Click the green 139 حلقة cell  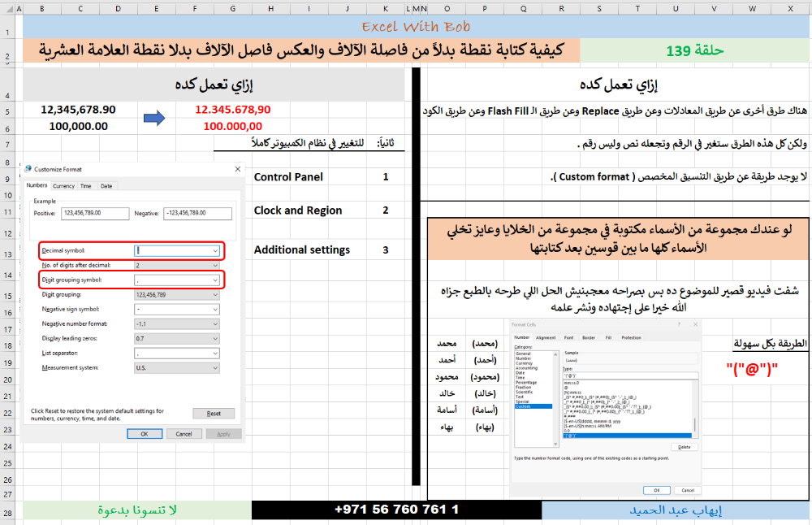695,50
